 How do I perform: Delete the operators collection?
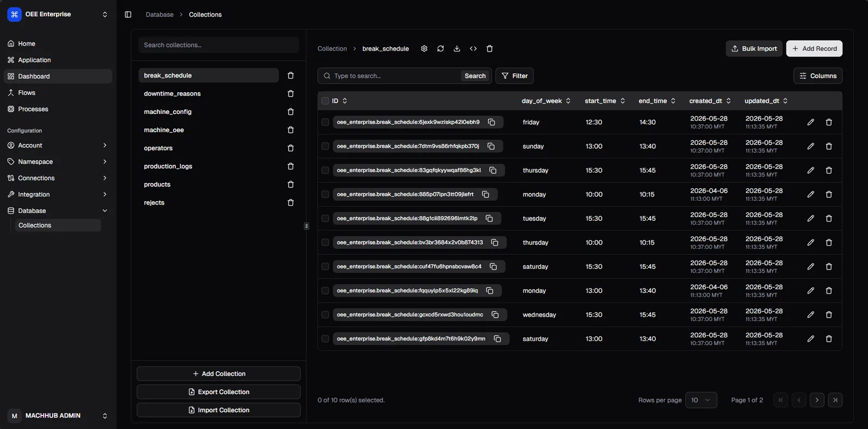point(291,148)
